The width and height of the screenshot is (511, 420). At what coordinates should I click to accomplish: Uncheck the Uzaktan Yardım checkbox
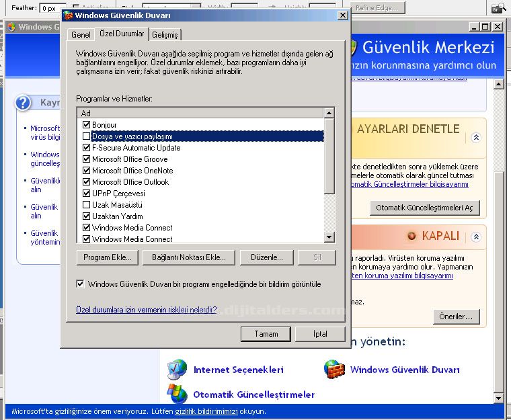click(x=86, y=216)
